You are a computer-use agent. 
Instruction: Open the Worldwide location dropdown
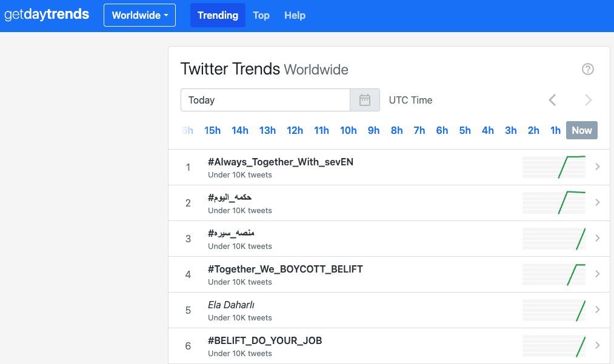click(139, 15)
